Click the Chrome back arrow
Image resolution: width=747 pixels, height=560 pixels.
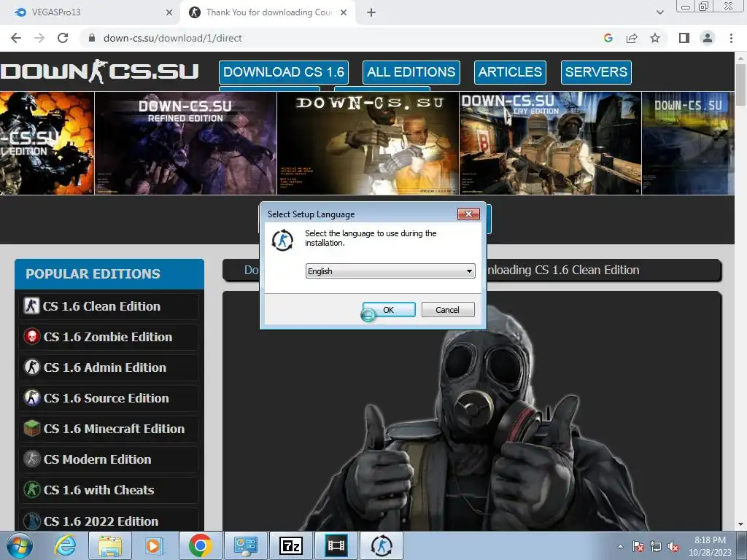pyautogui.click(x=16, y=38)
